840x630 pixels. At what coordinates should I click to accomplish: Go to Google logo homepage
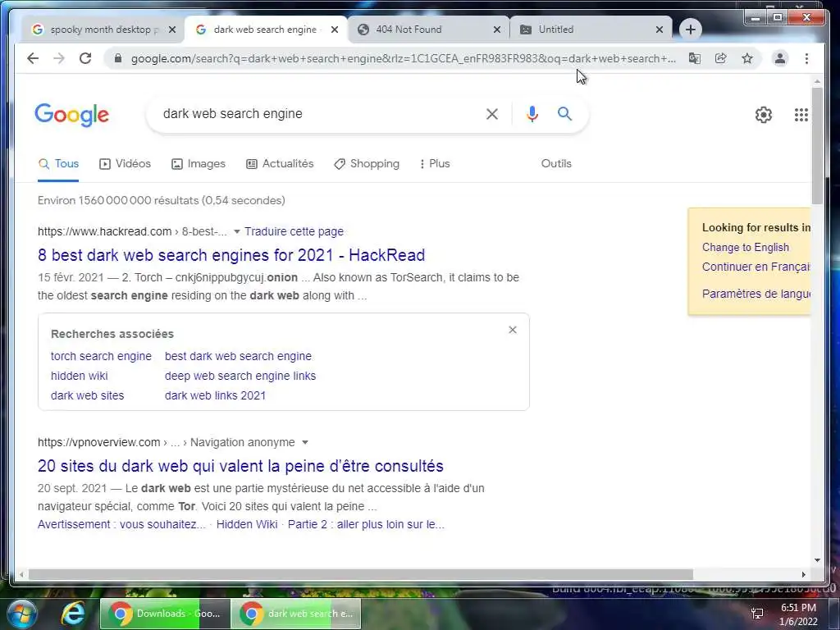tap(72, 115)
